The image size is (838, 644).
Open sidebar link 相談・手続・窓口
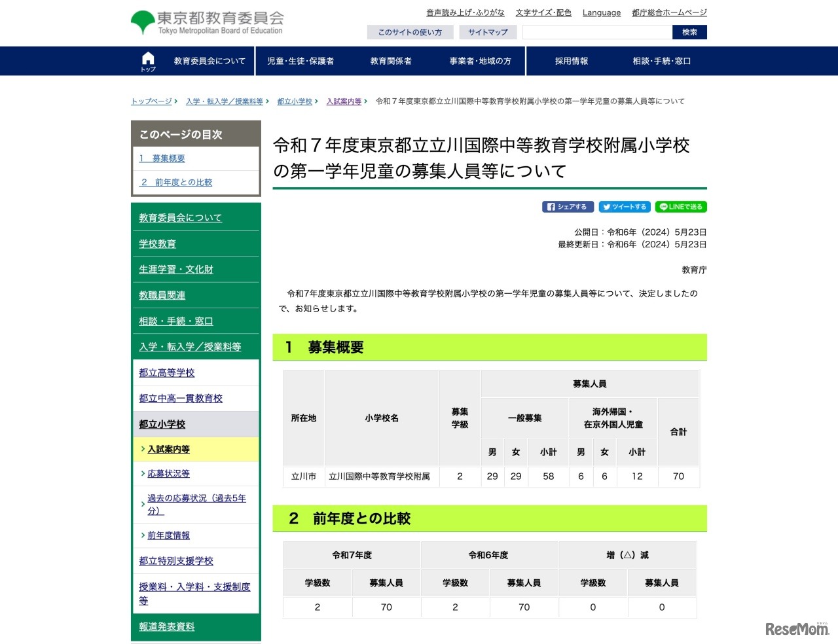coord(175,321)
